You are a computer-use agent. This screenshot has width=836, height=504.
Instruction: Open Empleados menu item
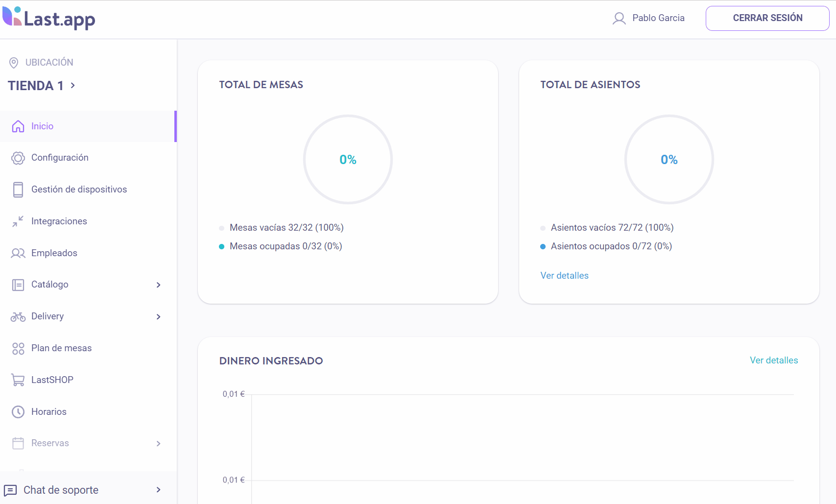[x=88, y=253]
